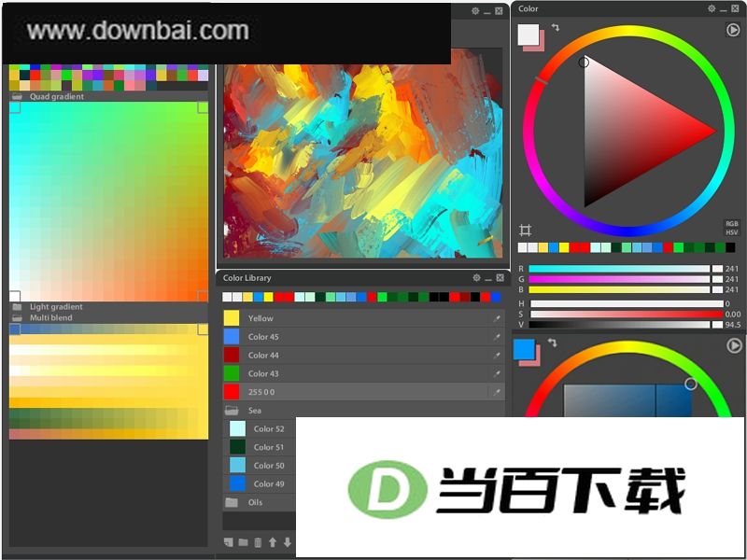Click the R value field showing 241

[x=732, y=269]
